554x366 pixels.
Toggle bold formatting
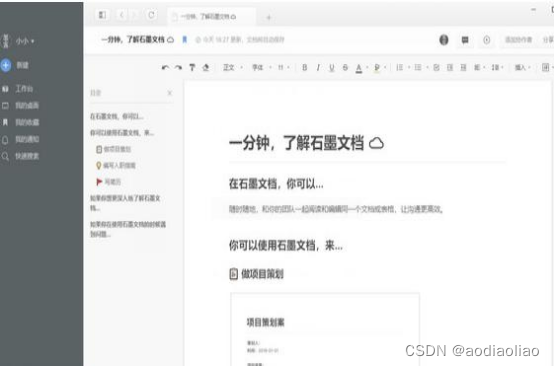click(x=305, y=67)
